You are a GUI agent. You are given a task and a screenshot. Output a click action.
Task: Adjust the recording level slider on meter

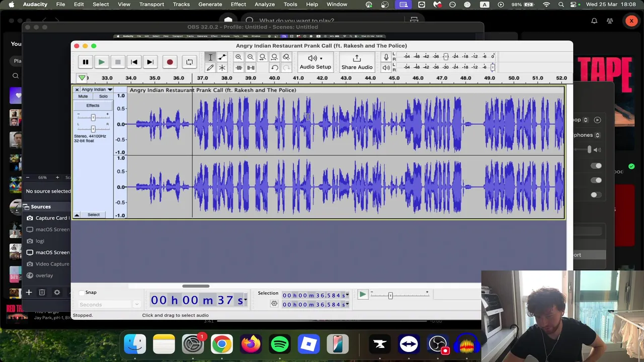(445, 56)
